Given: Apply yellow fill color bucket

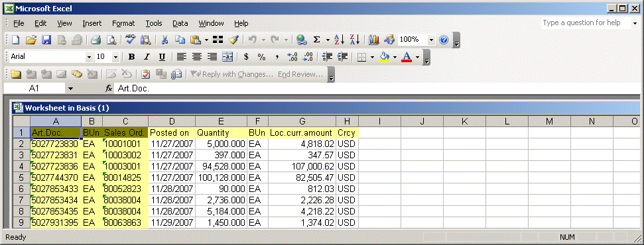Looking at the screenshot, I should [384, 57].
